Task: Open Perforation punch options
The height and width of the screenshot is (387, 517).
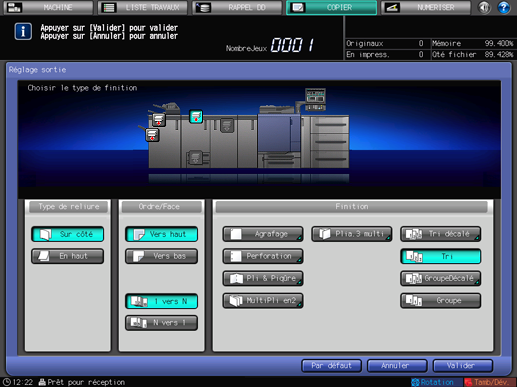Action: point(263,256)
